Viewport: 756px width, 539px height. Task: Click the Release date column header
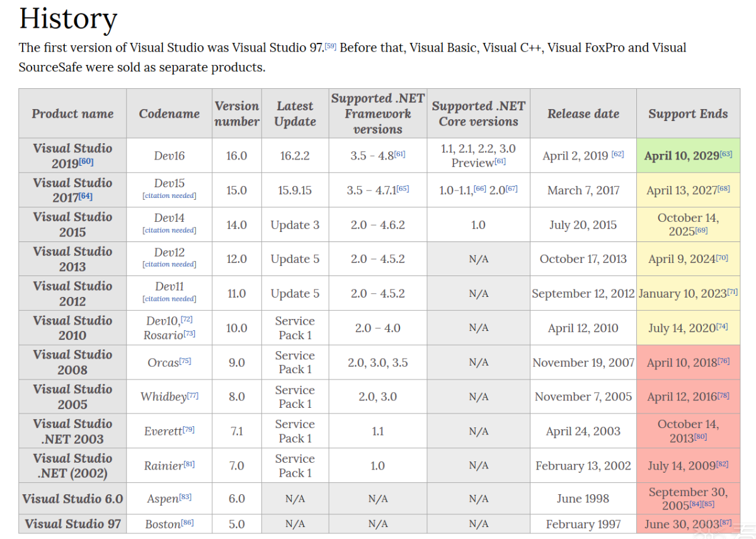tap(583, 113)
